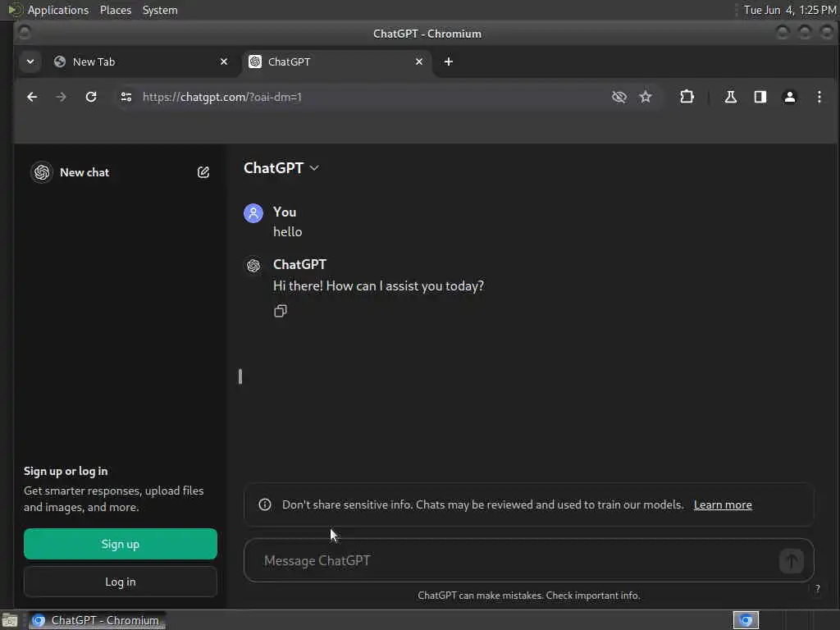
Task: Click the 'hello' message text
Action: (288, 232)
